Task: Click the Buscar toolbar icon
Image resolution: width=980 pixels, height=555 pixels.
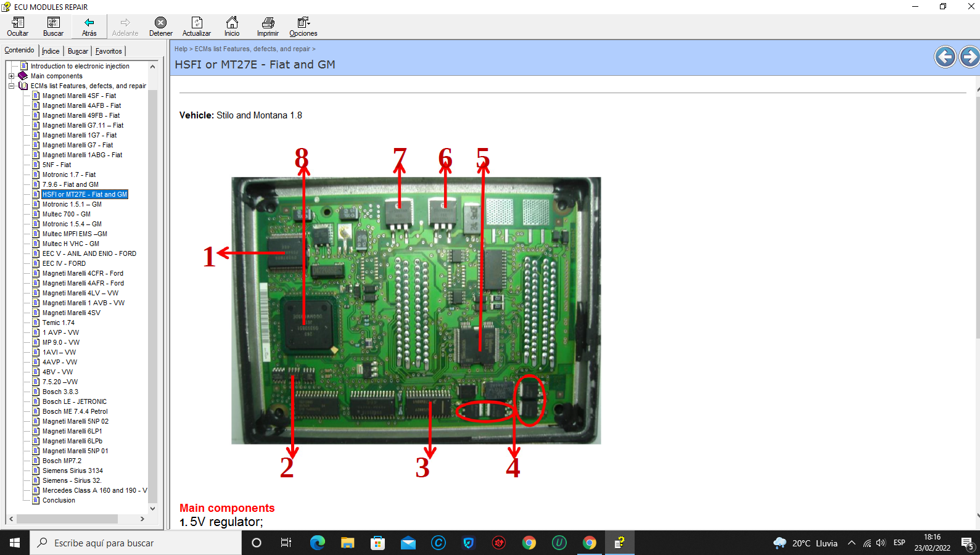Action: click(53, 27)
